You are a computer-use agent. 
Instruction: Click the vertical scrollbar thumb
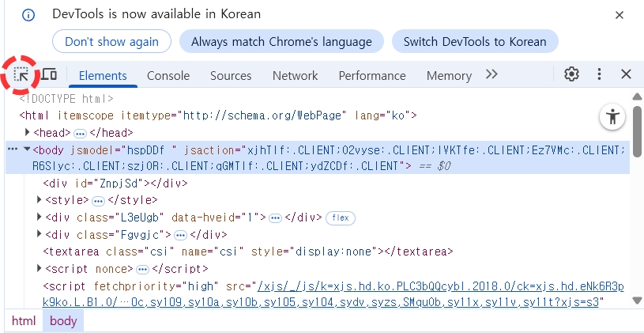pyautogui.click(x=637, y=131)
